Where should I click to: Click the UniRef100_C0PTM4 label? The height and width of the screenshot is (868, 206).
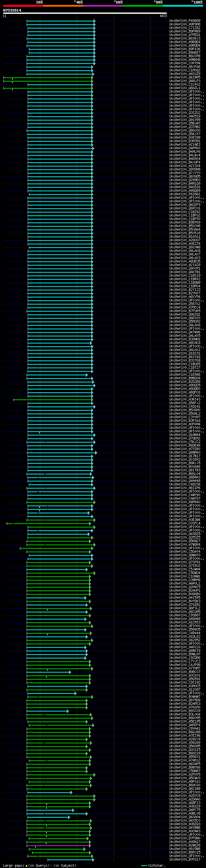click(x=185, y=63)
